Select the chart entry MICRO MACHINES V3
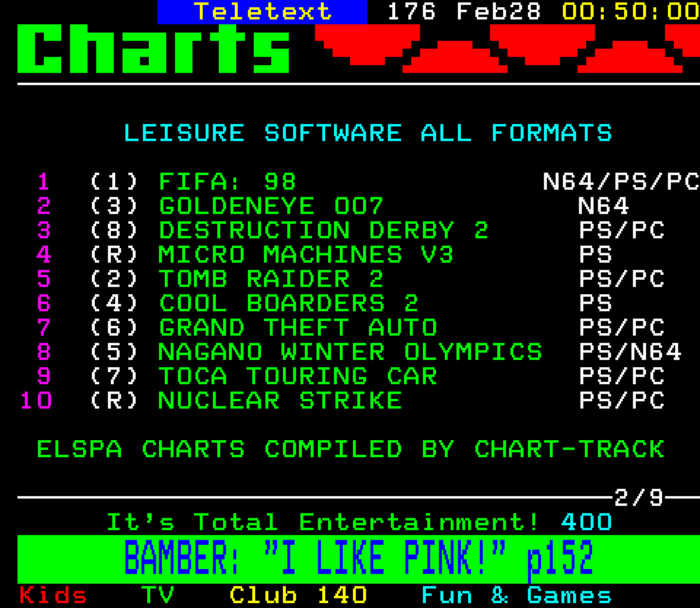This screenshot has width=700, height=608. pos(306,255)
